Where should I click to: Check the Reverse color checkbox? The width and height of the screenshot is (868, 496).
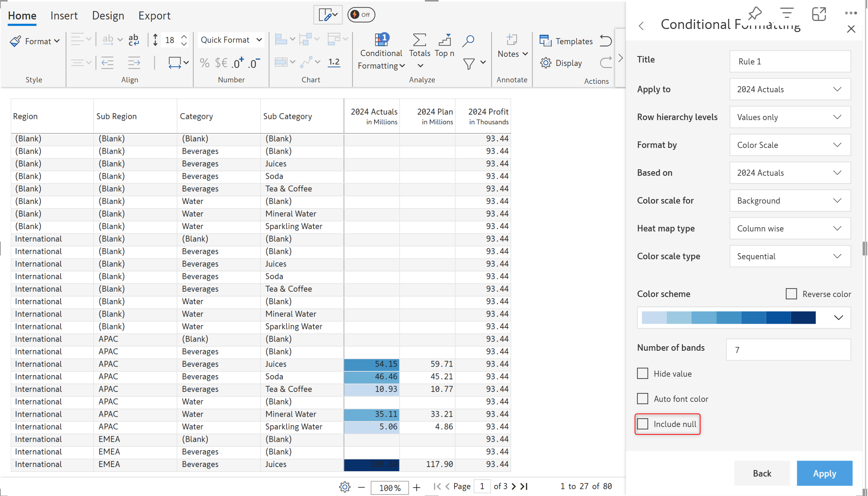click(791, 294)
